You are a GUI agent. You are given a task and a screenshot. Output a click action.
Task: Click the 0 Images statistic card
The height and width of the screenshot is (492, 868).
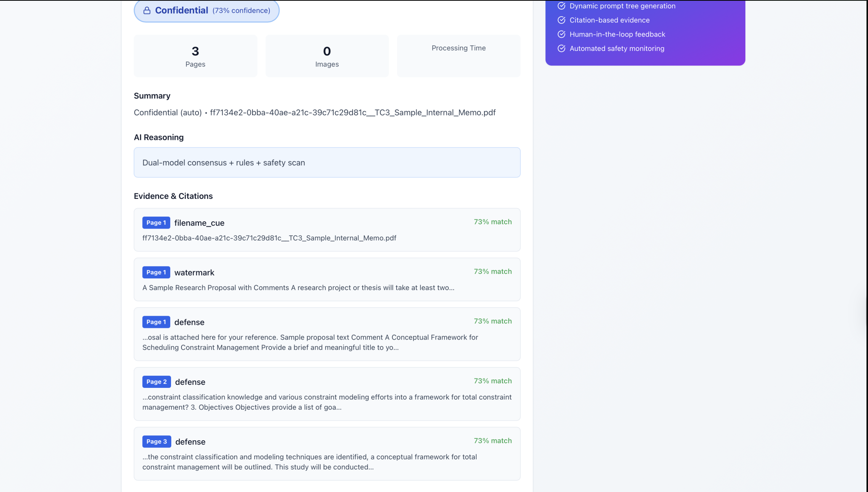point(327,56)
